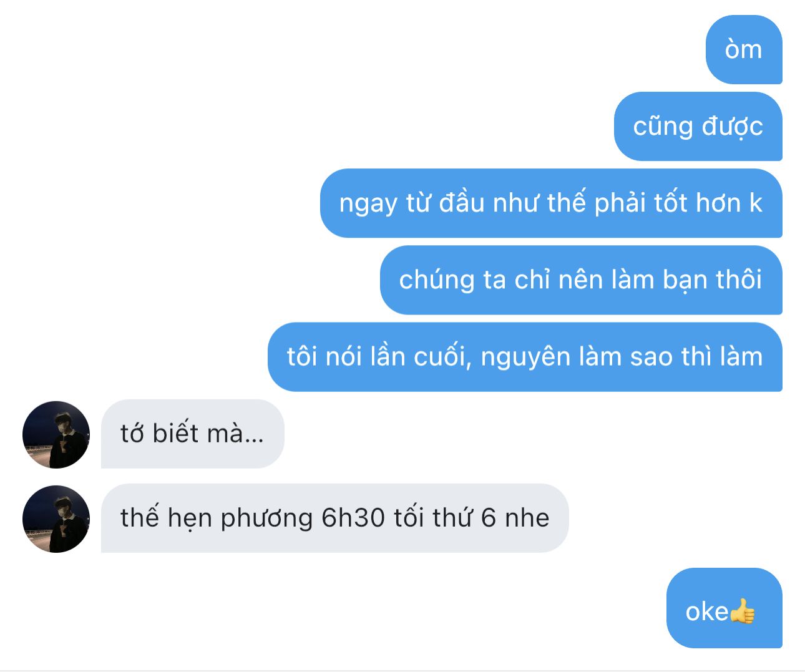Click the 'oke' reply bubble

(724, 608)
